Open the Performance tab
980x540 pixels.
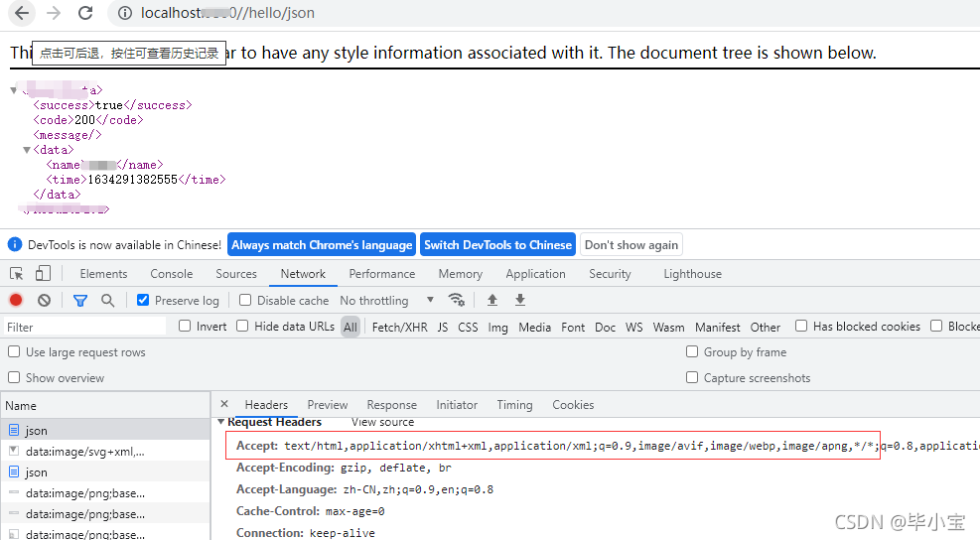(382, 274)
